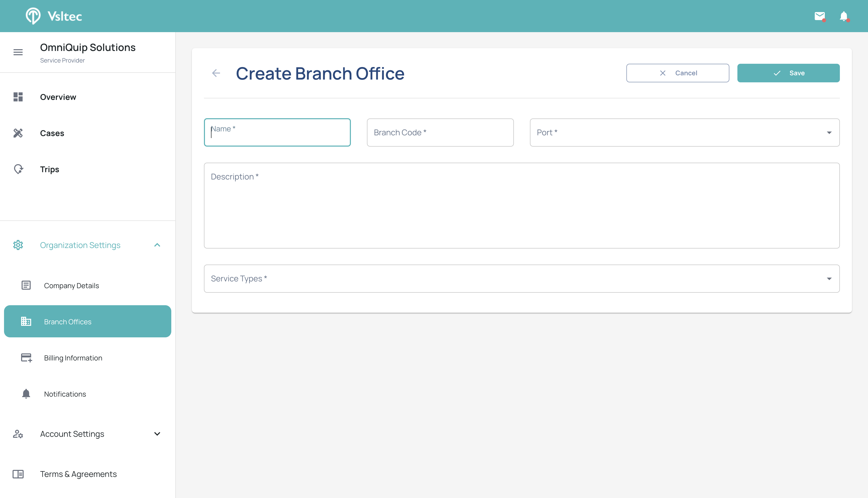Expand Account Settings with its chevron
This screenshot has width=868, height=498.
click(157, 434)
